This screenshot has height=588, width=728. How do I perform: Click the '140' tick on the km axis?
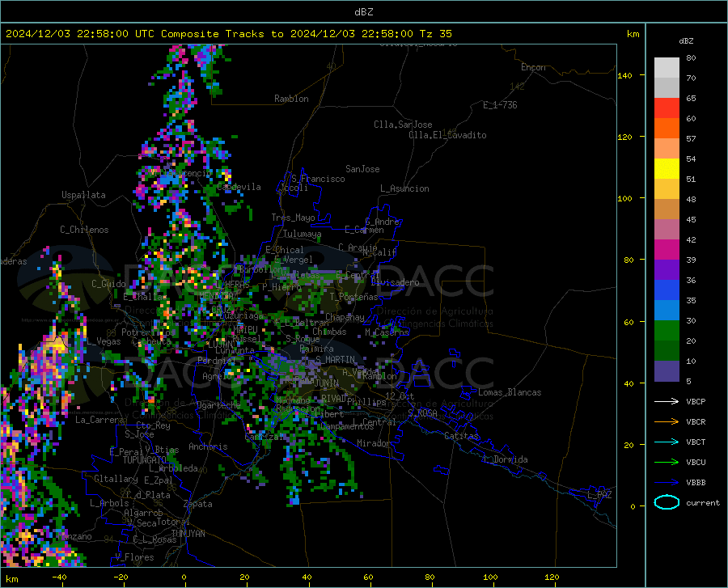pos(625,75)
